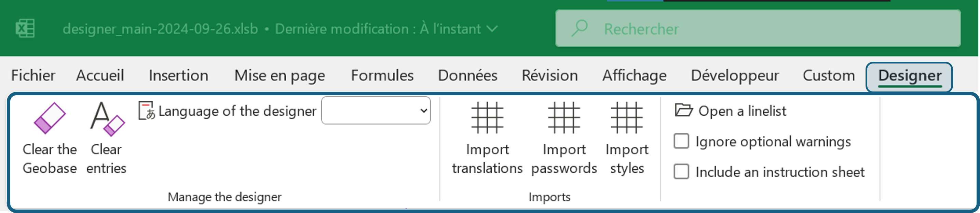
Task: Click the search magnifier icon
Action: [580, 28]
